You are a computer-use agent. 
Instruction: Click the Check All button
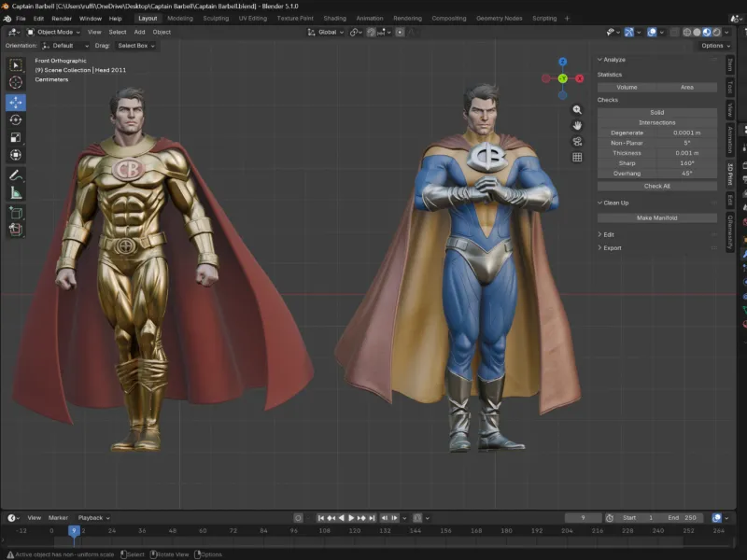pos(657,186)
